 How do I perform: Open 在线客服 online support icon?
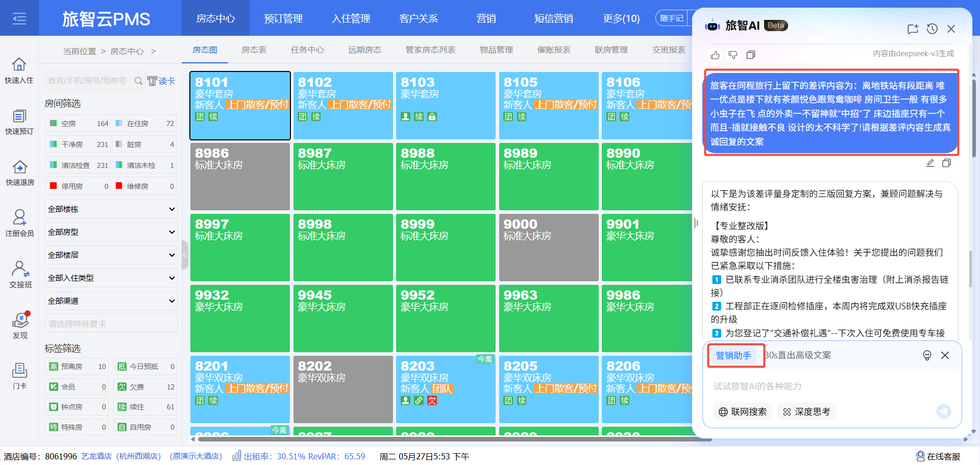(938, 456)
